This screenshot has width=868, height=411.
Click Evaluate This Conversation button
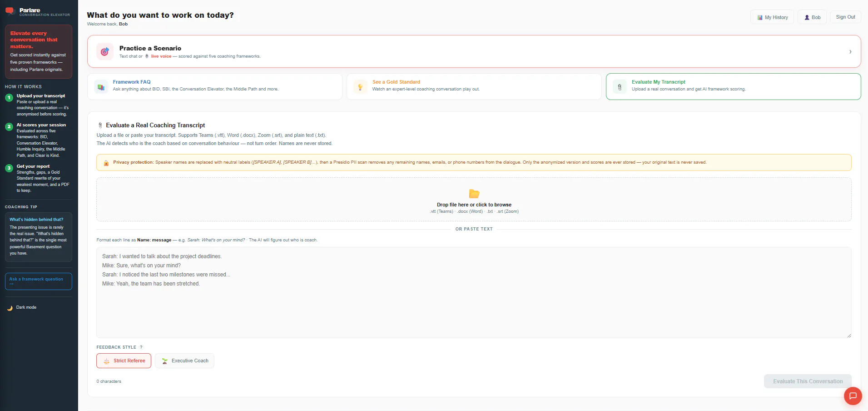coord(808,381)
